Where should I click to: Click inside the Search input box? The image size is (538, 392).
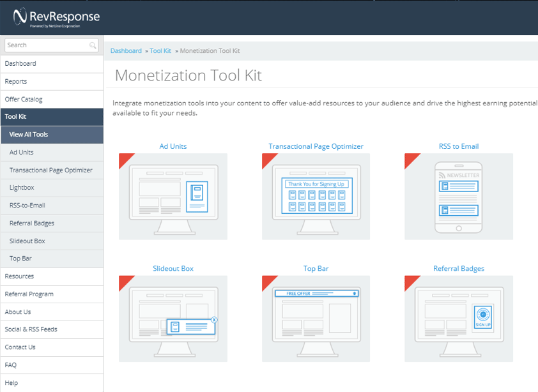click(x=45, y=45)
